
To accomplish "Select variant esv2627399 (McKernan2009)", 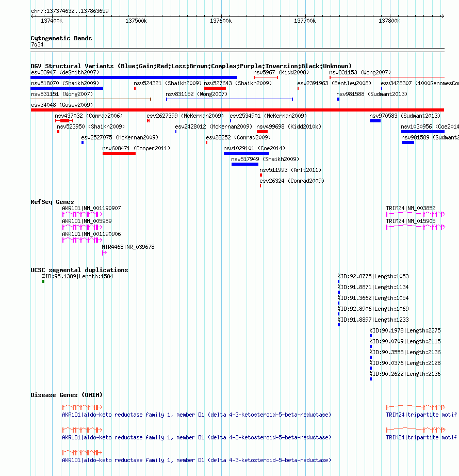I will 185,116.
